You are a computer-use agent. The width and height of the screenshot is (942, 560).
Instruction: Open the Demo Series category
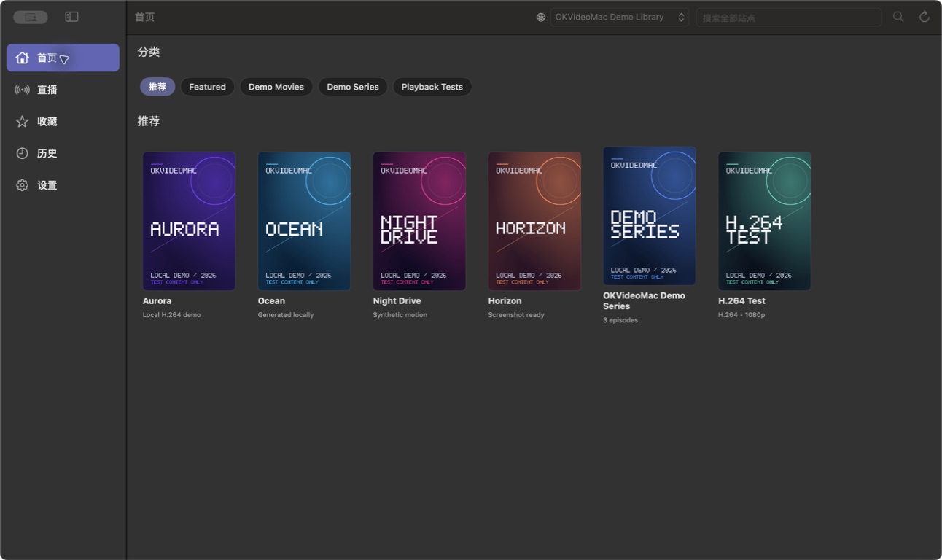pos(353,87)
